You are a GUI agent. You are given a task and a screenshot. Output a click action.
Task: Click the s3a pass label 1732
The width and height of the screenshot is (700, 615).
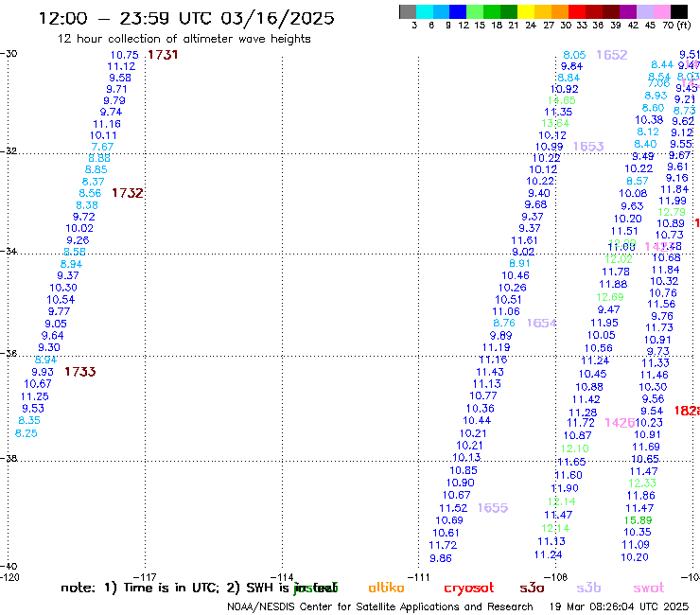(x=128, y=193)
